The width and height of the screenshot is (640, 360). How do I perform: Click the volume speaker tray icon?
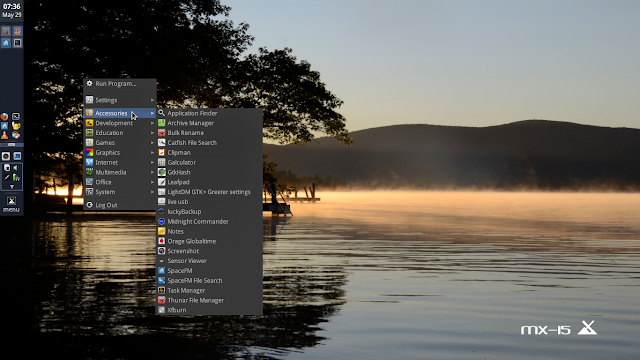point(16,168)
